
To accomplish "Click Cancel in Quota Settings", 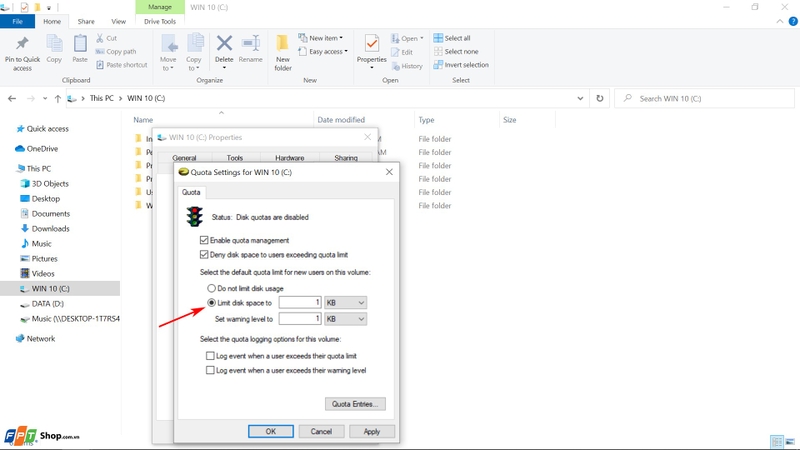I will point(321,431).
